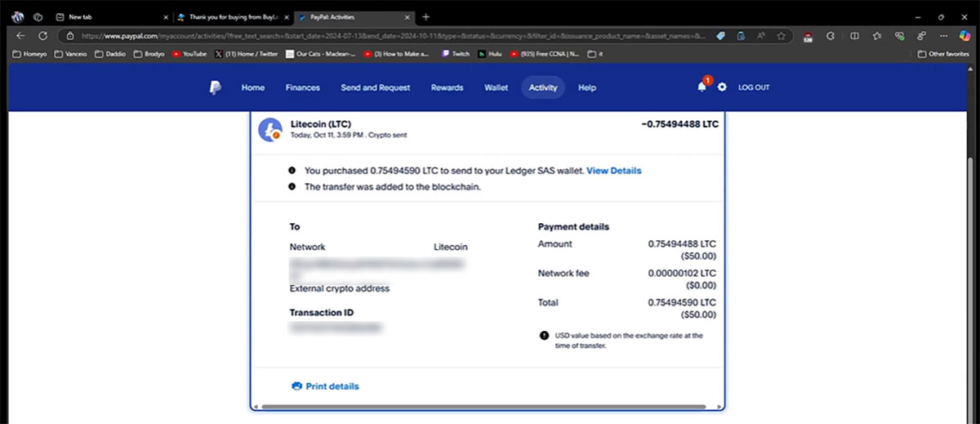The image size is (980, 424).
Task: View site information lock icon
Action: [x=71, y=36]
